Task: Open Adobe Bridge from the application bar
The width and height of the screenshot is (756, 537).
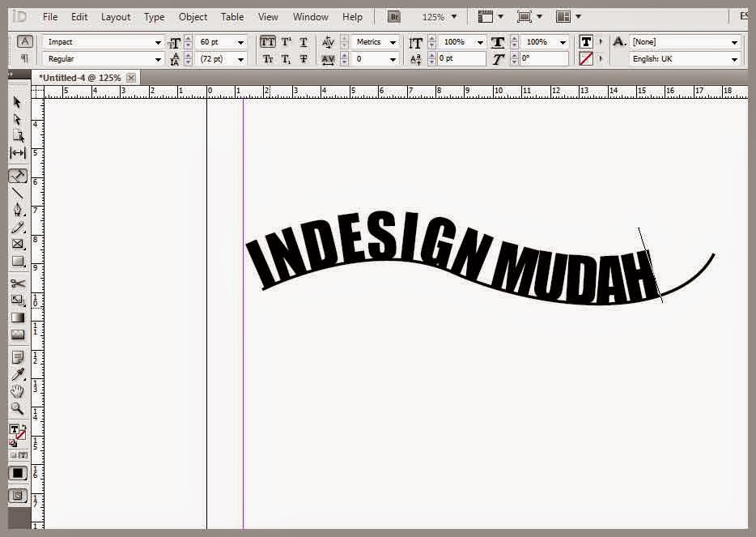Action: tap(394, 16)
